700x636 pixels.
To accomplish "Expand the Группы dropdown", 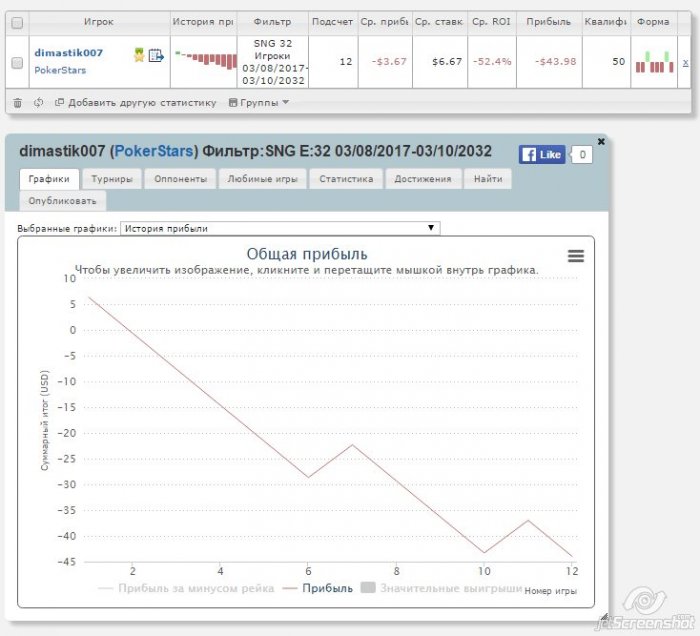I will click(258, 103).
